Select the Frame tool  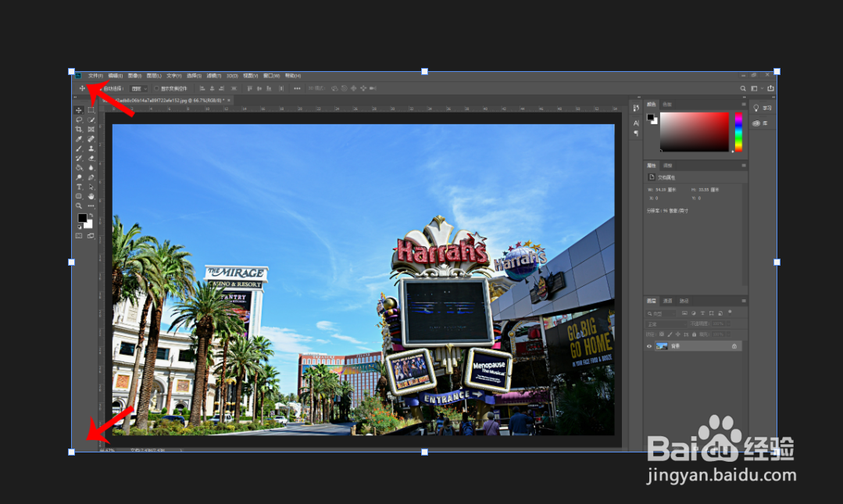pyautogui.click(x=91, y=129)
